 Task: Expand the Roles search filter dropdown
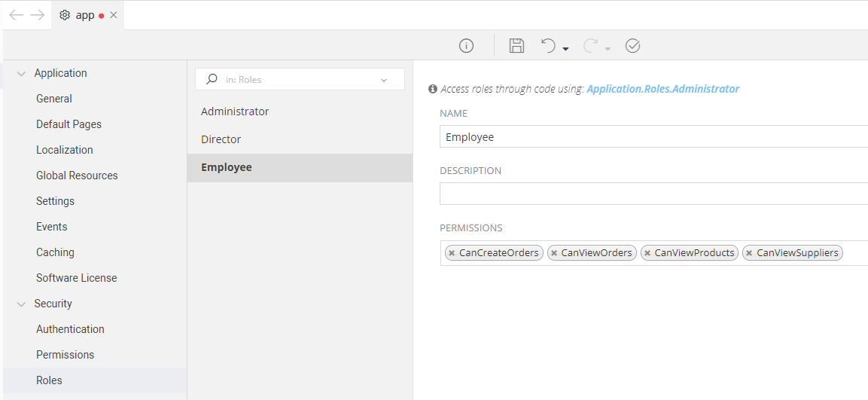click(x=384, y=80)
